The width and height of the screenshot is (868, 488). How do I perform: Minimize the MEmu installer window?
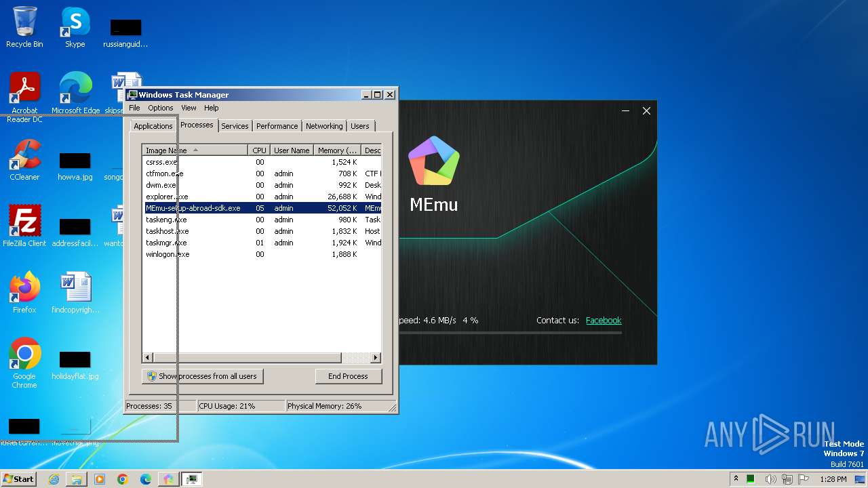[x=625, y=110]
